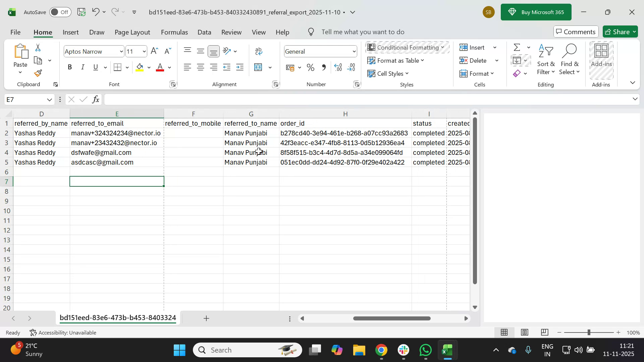This screenshot has height=362, width=644.
Task: Apply Percent Style number format
Action: [x=310, y=67]
